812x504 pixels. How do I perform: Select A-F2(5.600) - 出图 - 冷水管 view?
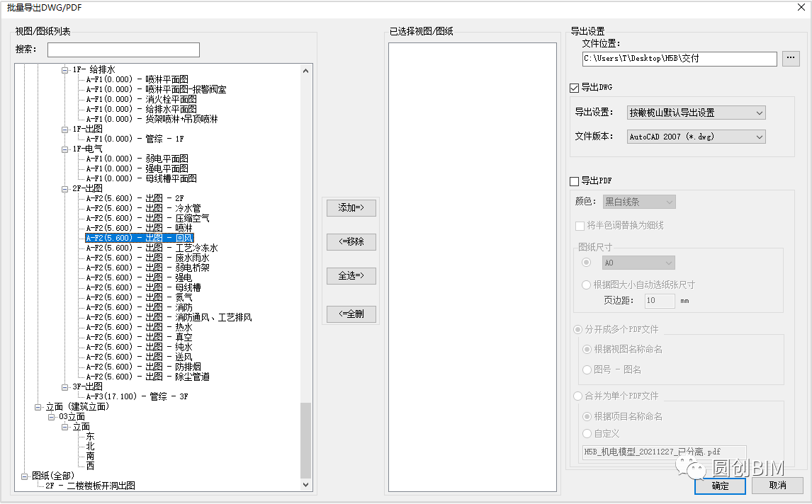pos(143,209)
